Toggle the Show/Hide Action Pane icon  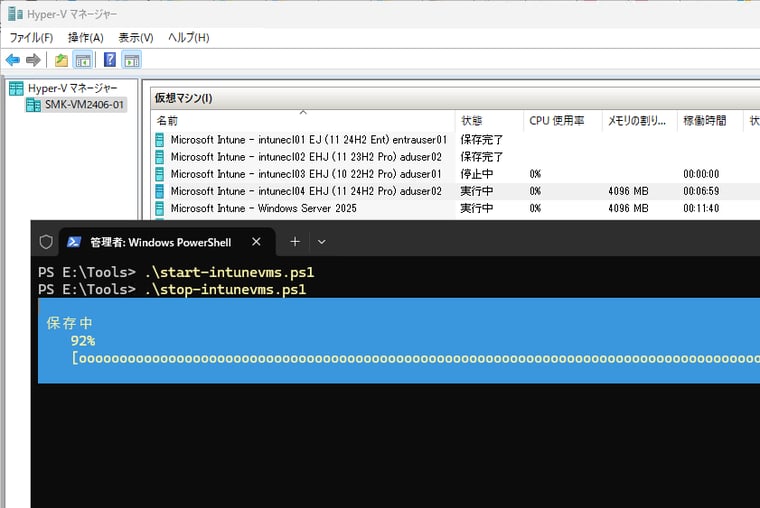[x=132, y=60]
